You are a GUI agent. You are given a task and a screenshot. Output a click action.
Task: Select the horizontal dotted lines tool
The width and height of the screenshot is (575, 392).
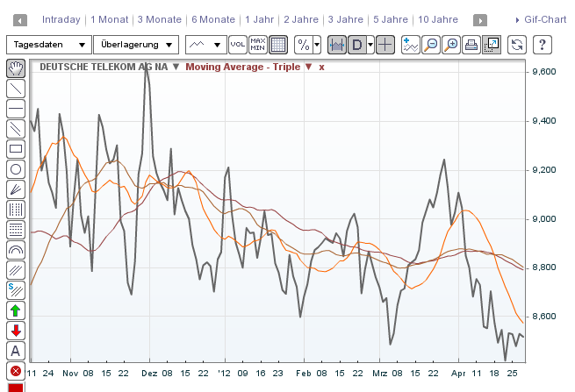16,230
